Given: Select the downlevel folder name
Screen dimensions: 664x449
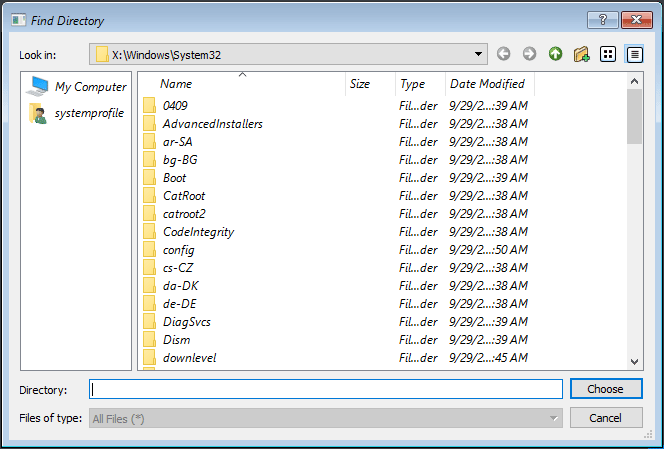Looking at the screenshot, I should [x=190, y=358].
